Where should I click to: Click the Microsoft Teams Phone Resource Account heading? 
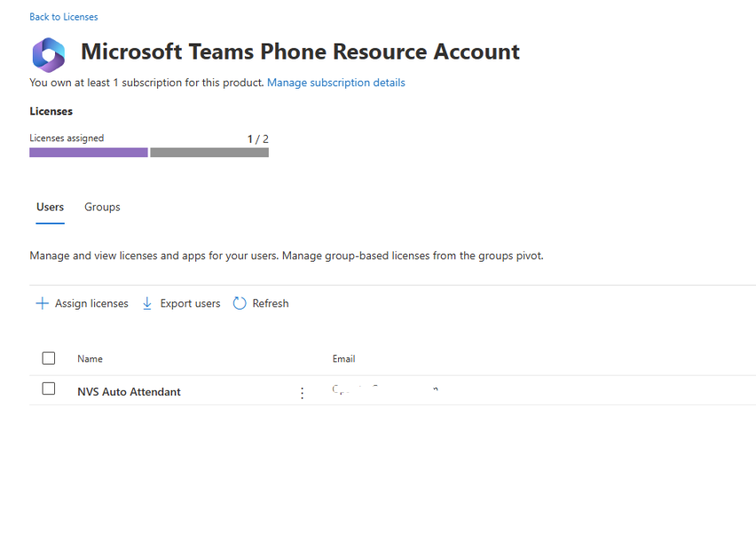coord(300,51)
